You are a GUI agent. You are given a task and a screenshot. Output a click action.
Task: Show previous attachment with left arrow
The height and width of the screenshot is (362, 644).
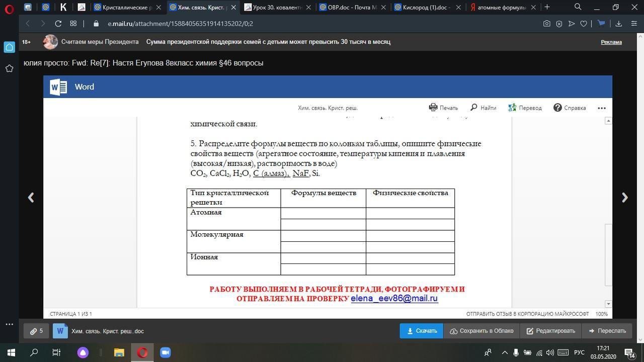(31, 198)
